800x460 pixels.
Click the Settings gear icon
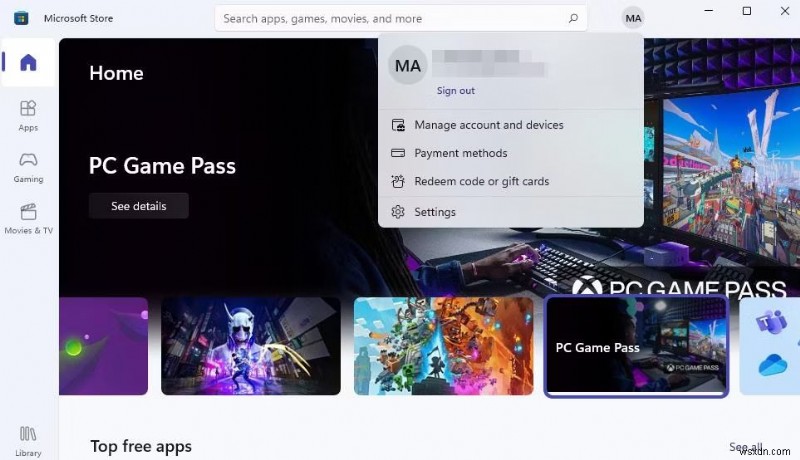click(398, 212)
